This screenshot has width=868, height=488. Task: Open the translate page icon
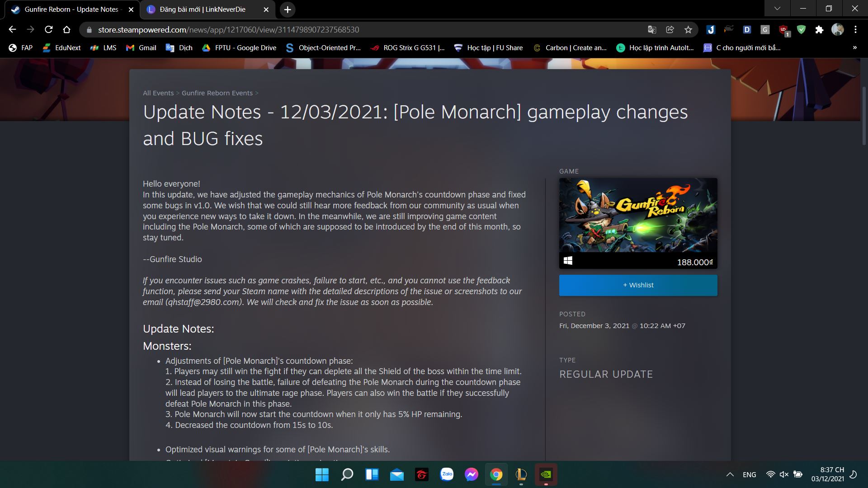[x=652, y=29]
